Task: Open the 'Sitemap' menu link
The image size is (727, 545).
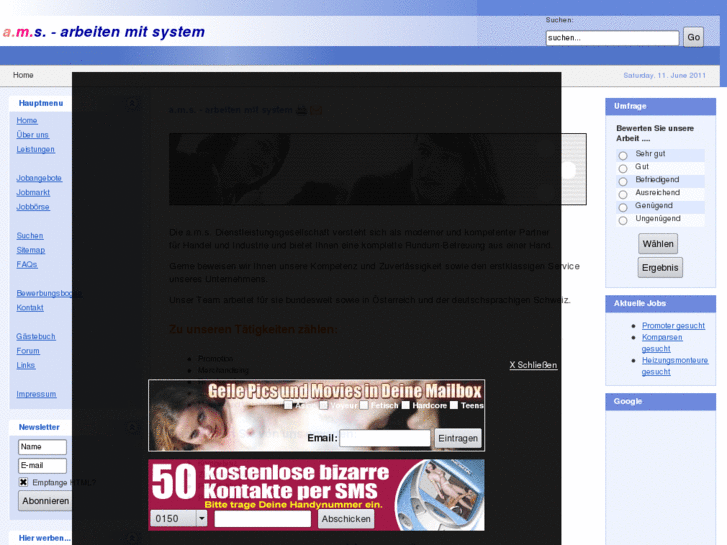Action: [x=31, y=250]
